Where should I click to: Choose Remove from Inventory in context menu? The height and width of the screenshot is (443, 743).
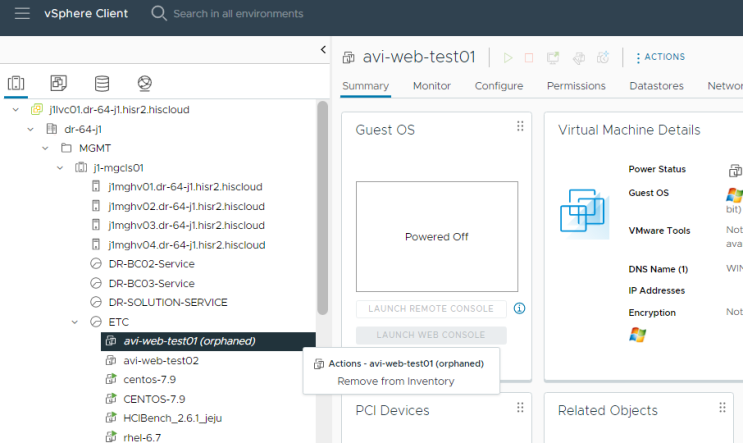395,381
